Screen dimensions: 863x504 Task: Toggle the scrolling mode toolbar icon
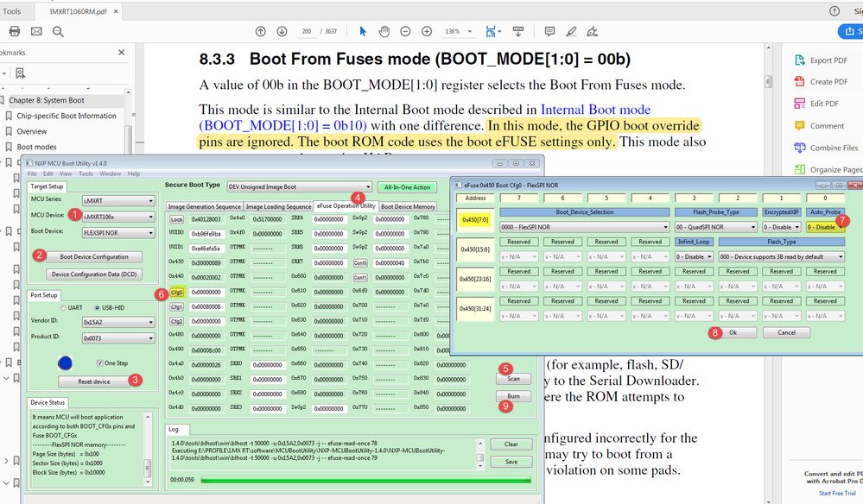(518, 31)
